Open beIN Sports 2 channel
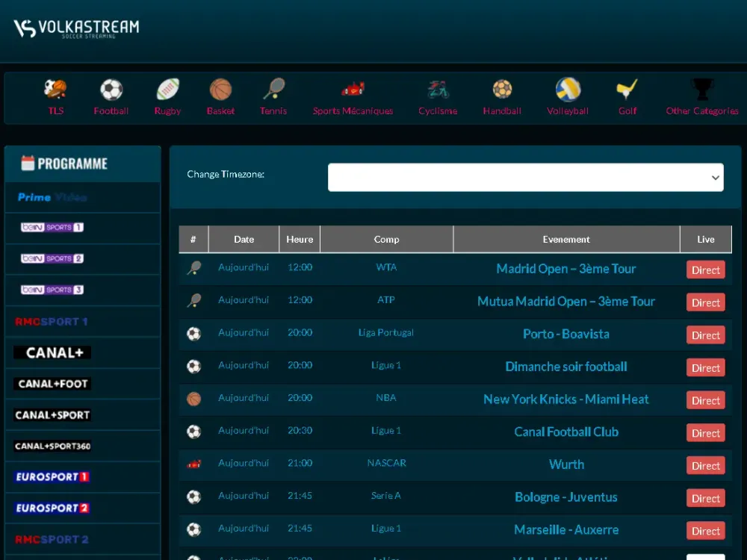 coord(52,258)
